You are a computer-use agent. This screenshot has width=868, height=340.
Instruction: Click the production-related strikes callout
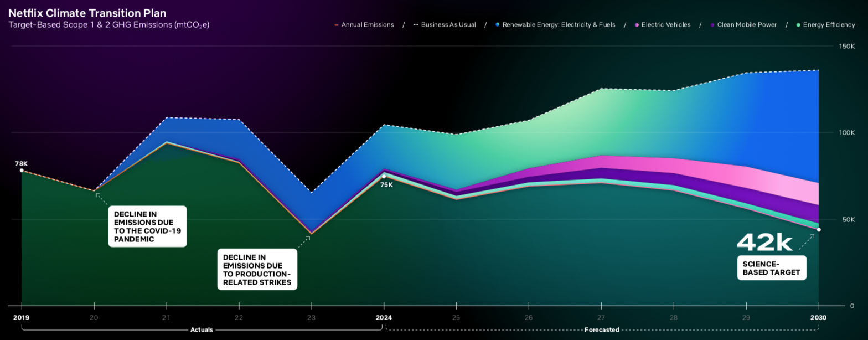click(x=257, y=269)
